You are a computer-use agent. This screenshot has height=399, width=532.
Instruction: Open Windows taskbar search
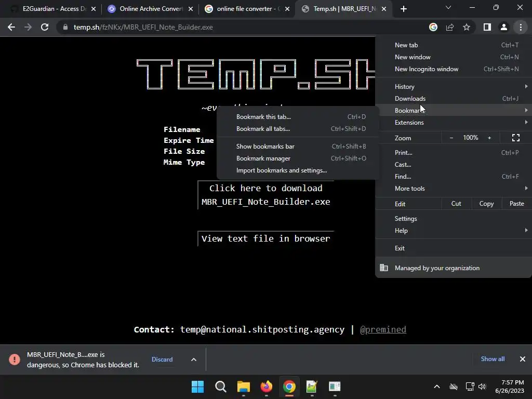[x=220, y=387]
